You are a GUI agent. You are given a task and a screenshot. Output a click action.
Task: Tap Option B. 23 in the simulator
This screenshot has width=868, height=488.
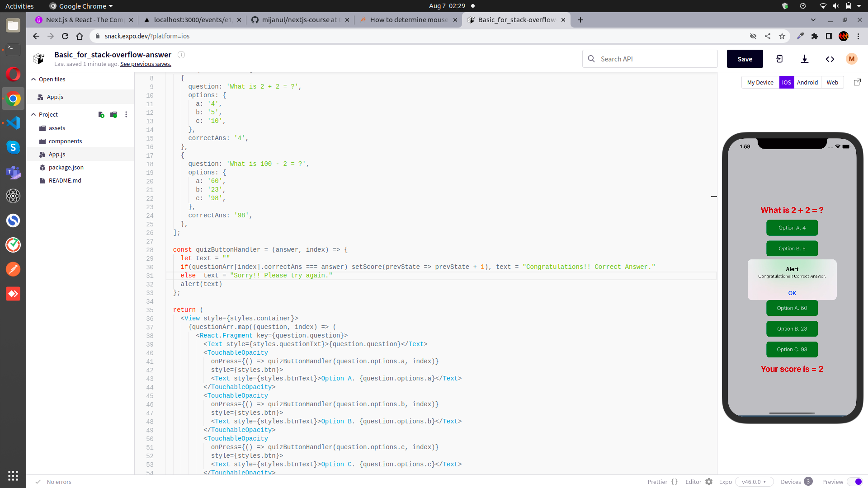tap(792, 328)
